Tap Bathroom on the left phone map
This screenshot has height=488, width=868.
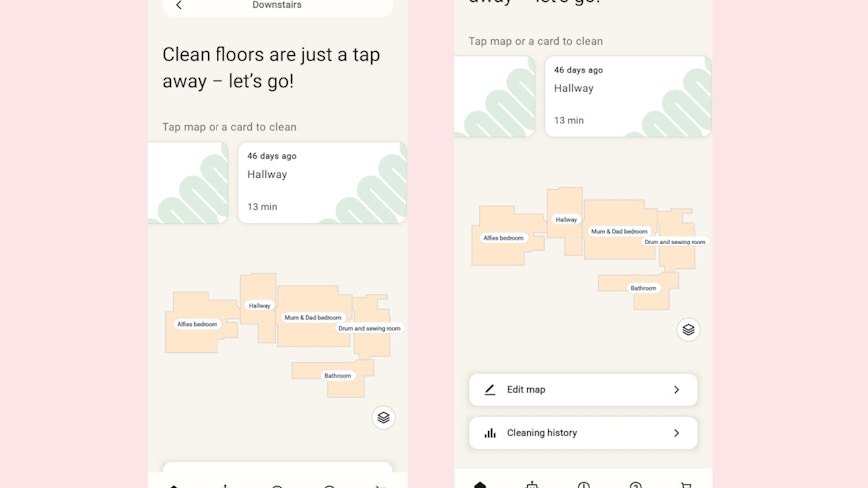point(337,376)
